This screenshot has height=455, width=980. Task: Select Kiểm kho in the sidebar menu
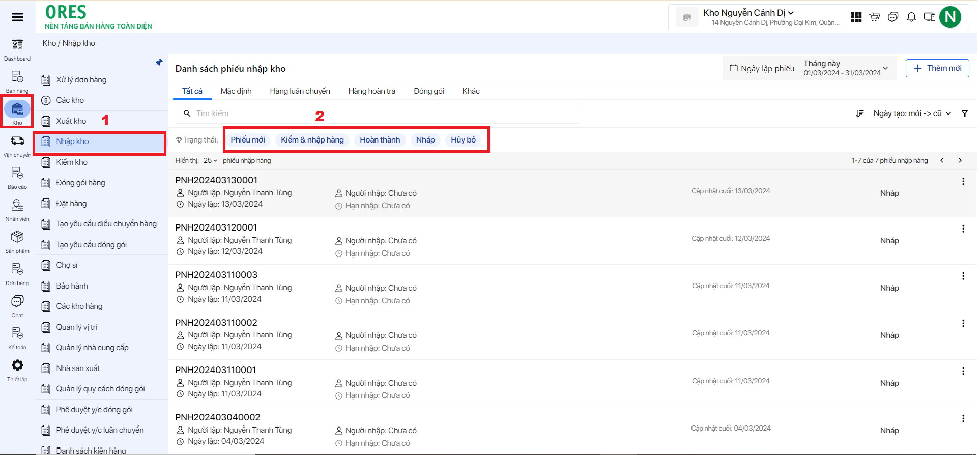tap(72, 162)
